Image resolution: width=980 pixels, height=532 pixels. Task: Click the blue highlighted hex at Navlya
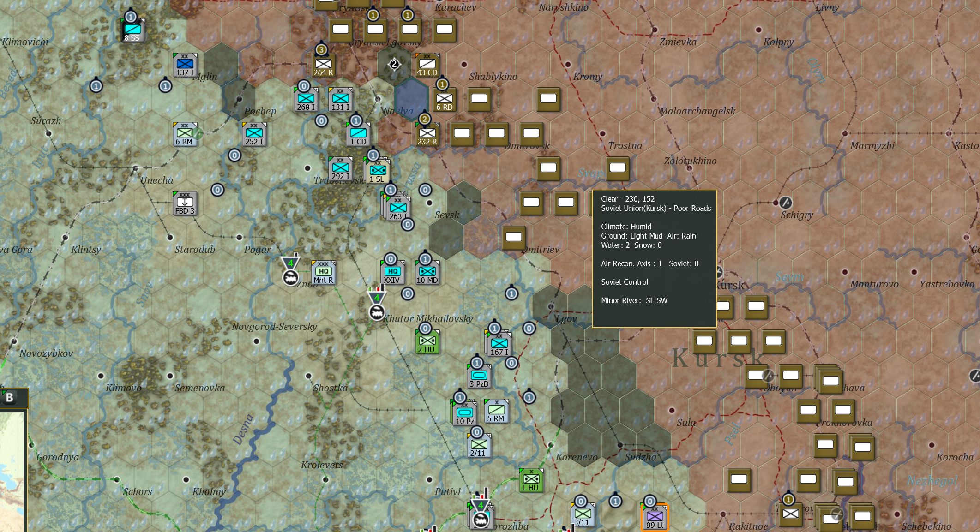pyautogui.click(x=411, y=99)
